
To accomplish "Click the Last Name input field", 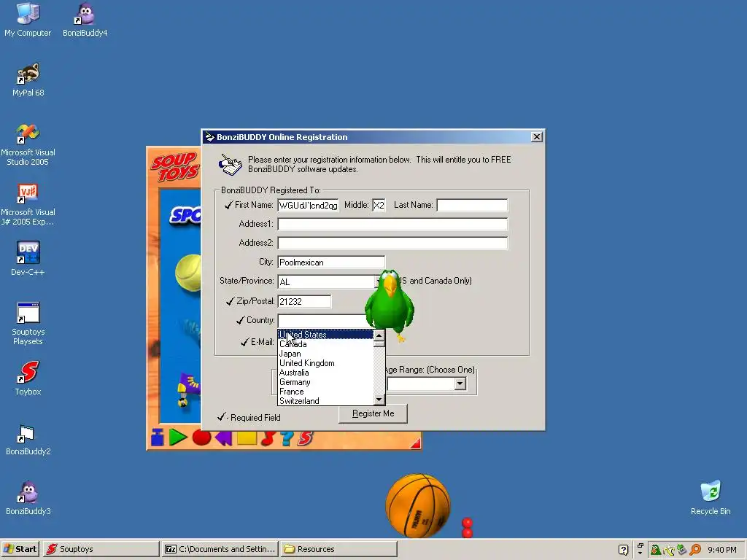I will 472,205.
